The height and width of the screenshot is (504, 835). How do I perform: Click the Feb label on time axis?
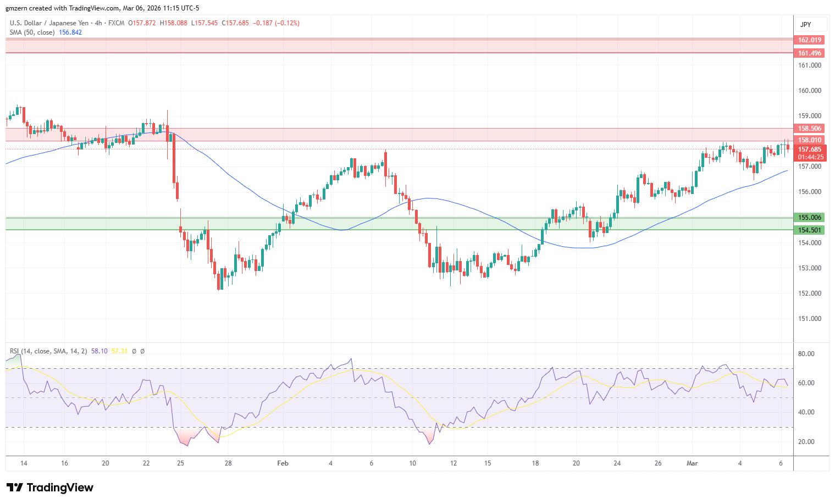(x=283, y=463)
